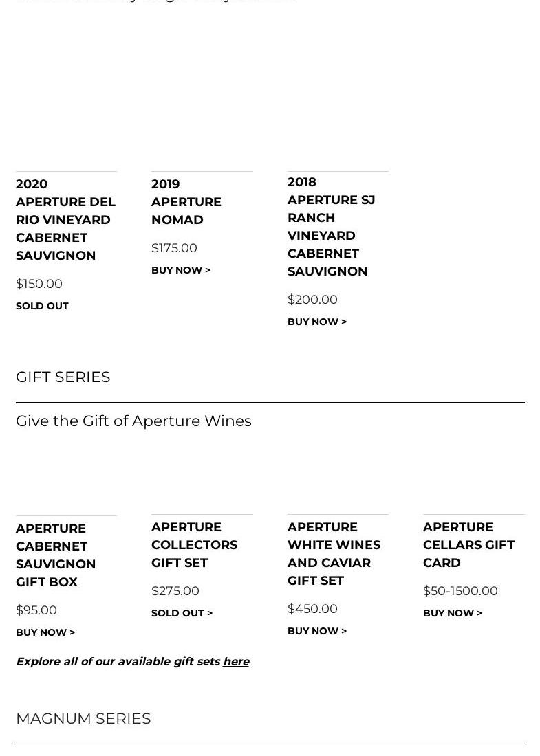
Task: Select the Magnum Series section heading
Action: point(83,718)
